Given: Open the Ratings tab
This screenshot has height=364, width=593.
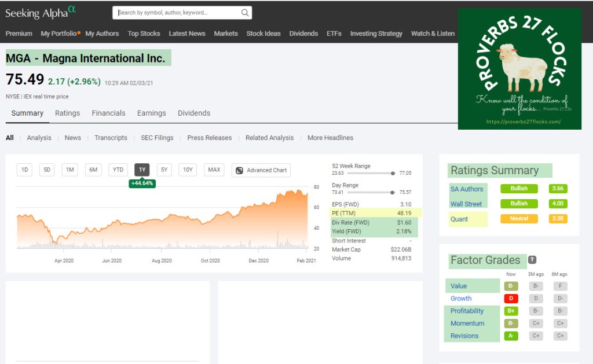Looking at the screenshot, I should coord(67,113).
